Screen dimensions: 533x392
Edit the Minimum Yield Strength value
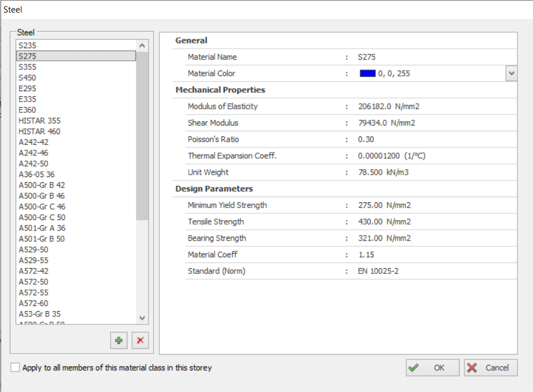[384, 205]
